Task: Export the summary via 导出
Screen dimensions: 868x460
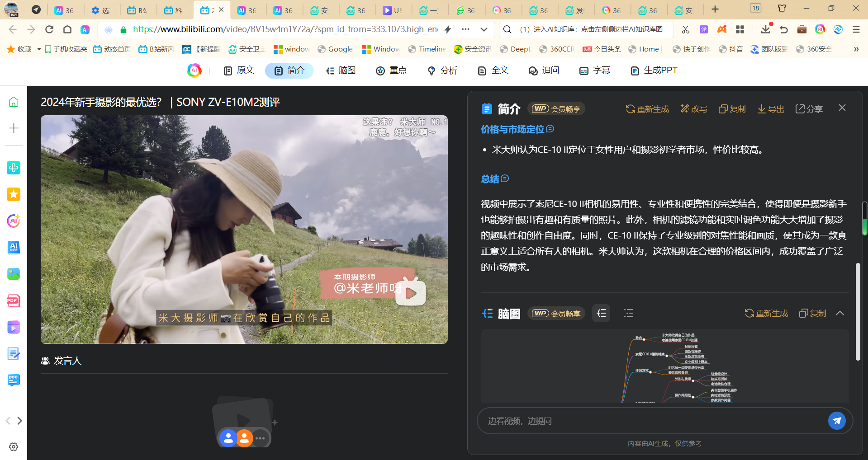Action: click(771, 109)
